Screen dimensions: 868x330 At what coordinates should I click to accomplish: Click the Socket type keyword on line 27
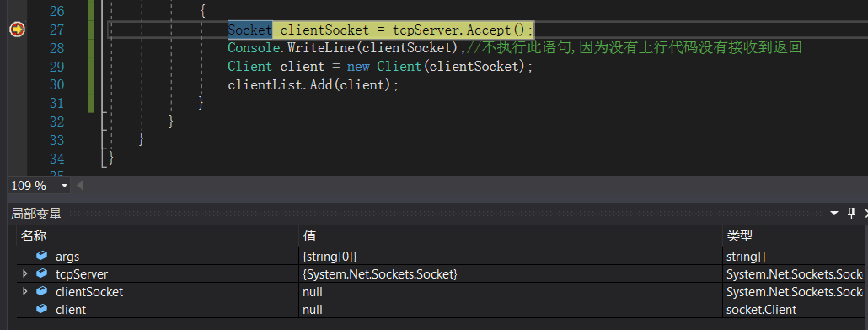click(249, 30)
